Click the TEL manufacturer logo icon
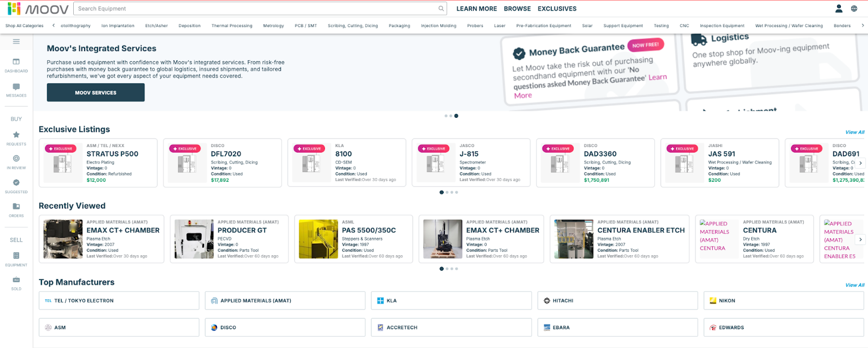 pyautogui.click(x=48, y=301)
